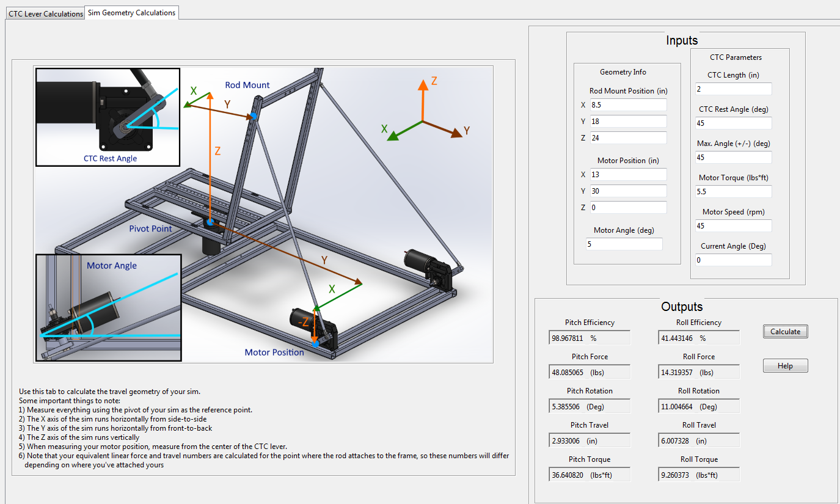Select the Roll Rotation output value
Viewport: 840px width, 504px height.
699,406
